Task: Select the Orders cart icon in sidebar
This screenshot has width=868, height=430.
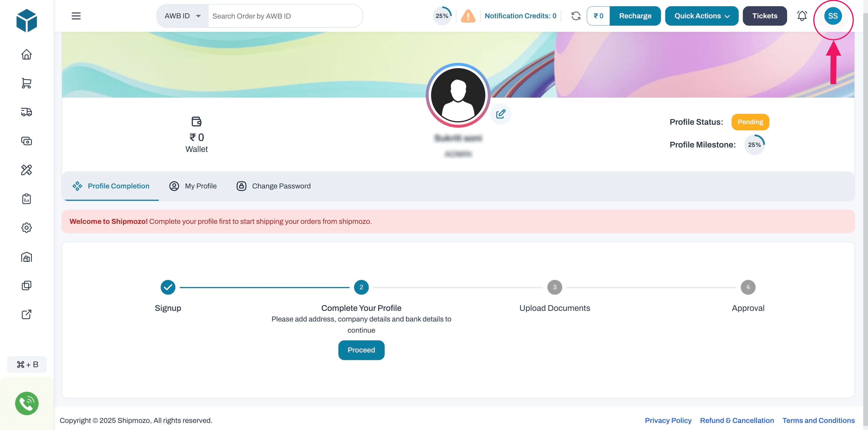Action: (27, 83)
